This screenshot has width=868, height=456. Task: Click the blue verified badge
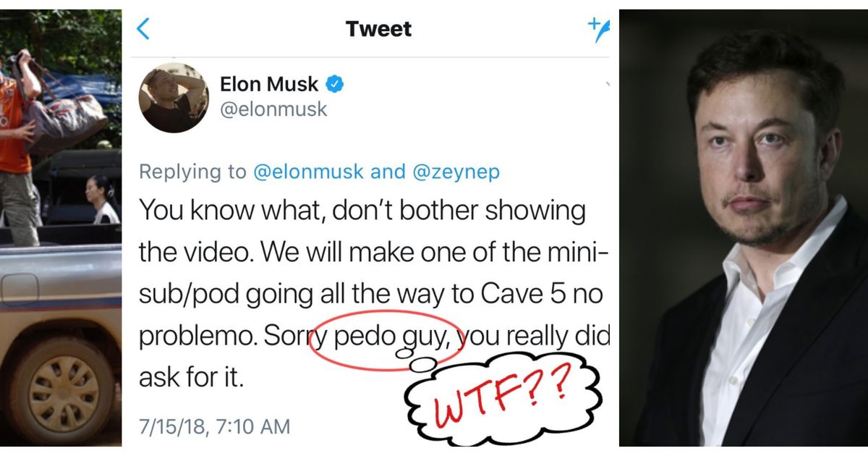333,85
